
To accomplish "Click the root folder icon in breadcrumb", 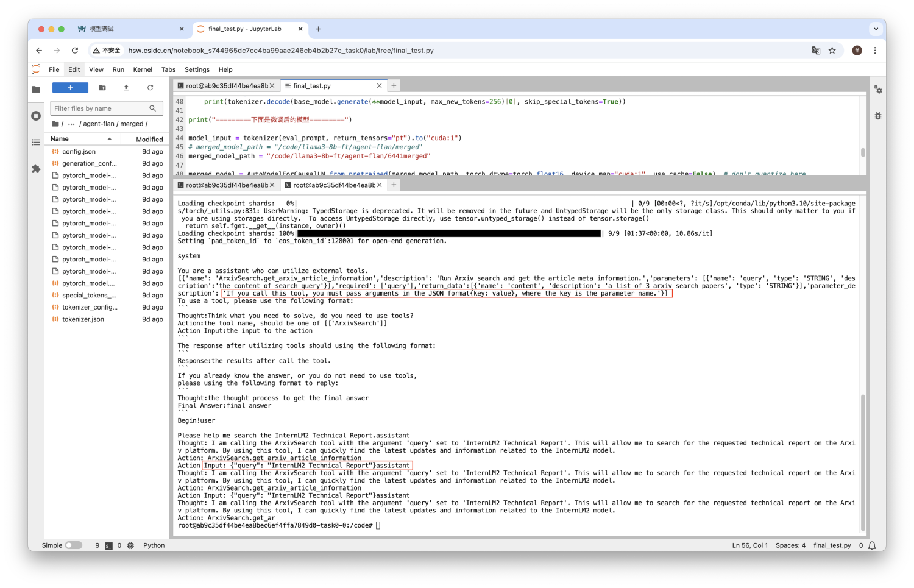I will point(55,124).
